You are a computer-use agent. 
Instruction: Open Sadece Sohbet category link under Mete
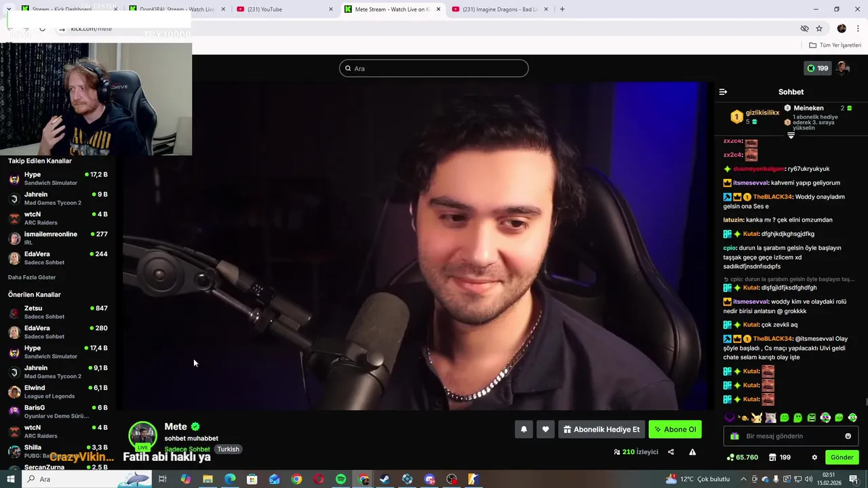click(x=187, y=449)
